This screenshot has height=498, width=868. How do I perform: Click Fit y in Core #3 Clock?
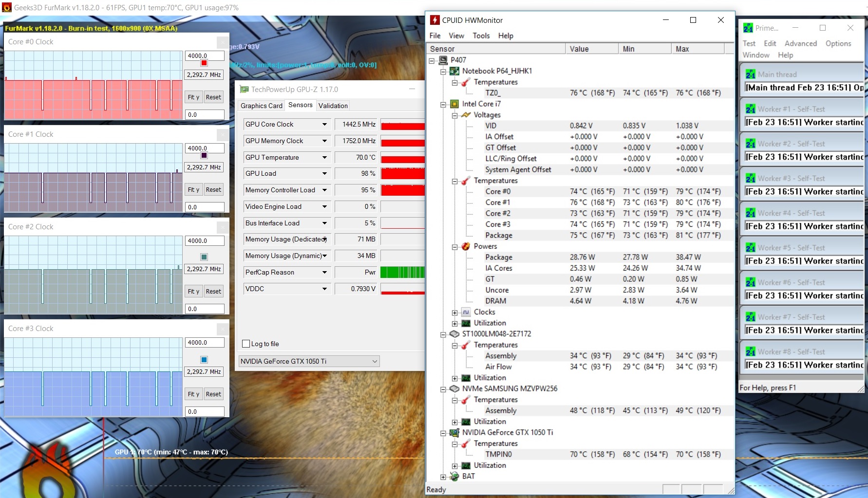tap(193, 394)
